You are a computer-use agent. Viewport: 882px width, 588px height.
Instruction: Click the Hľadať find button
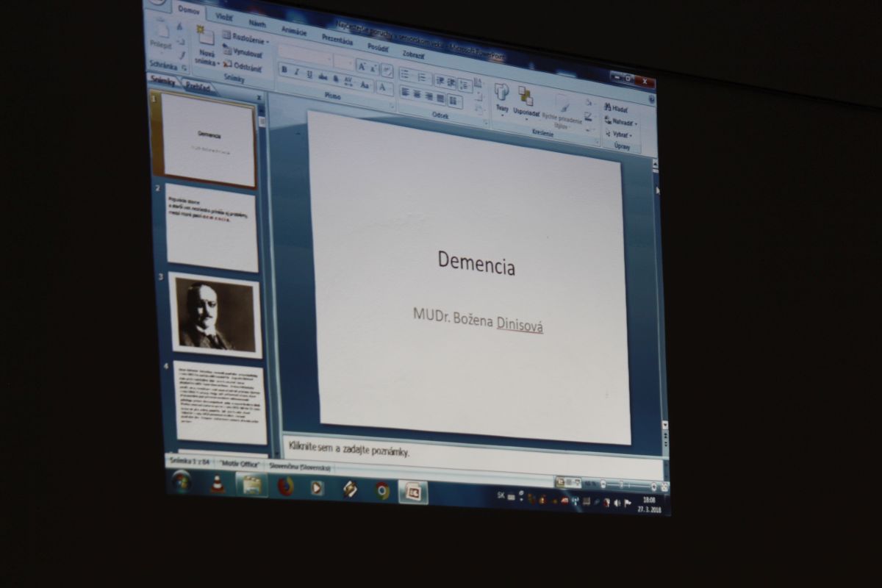[617, 109]
